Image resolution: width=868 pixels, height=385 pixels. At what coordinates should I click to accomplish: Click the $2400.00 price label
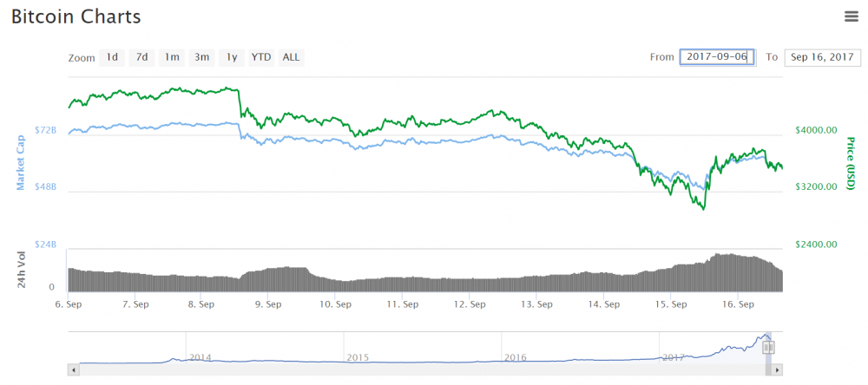[815, 244]
